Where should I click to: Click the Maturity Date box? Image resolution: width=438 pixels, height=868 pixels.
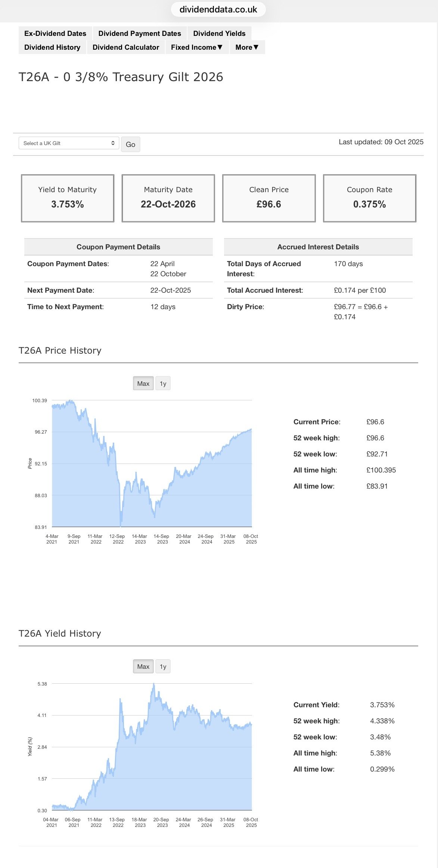pos(168,198)
